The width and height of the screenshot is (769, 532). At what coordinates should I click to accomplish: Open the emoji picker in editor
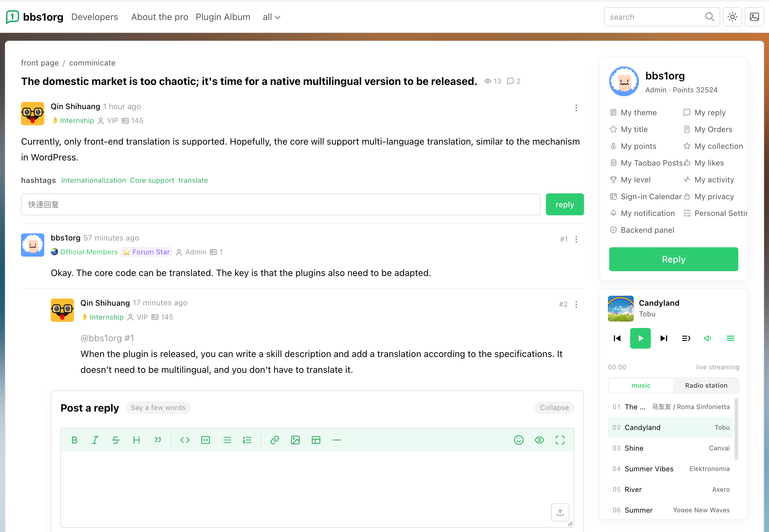tap(519, 440)
